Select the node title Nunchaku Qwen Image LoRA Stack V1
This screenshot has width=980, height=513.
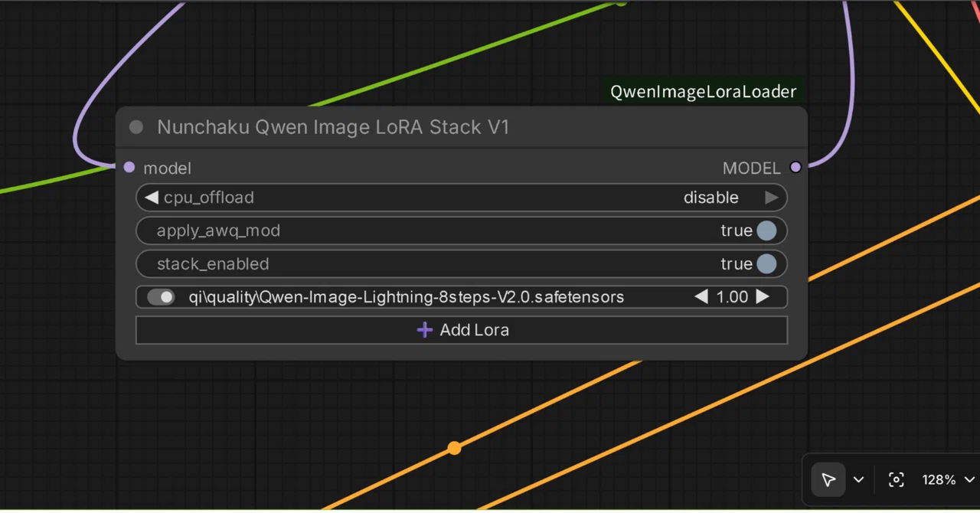click(333, 127)
